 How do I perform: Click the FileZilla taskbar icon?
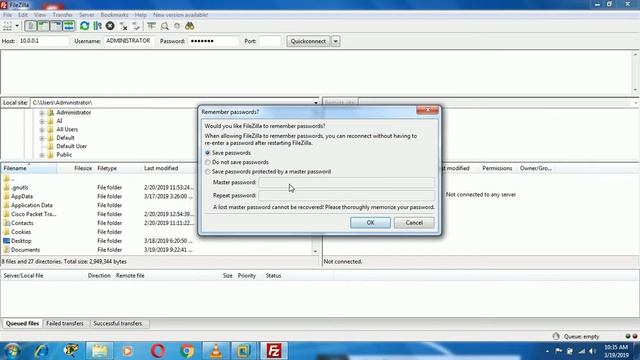point(274,351)
